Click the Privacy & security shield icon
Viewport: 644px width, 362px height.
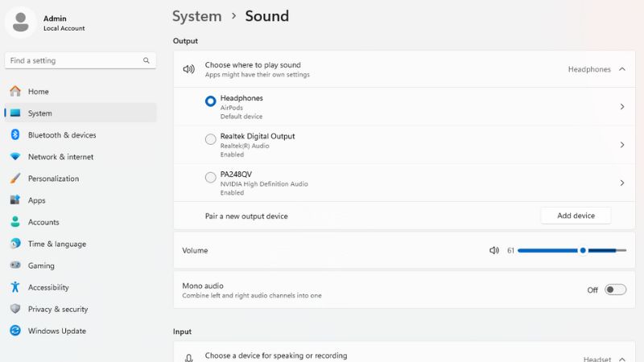[15, 309]
